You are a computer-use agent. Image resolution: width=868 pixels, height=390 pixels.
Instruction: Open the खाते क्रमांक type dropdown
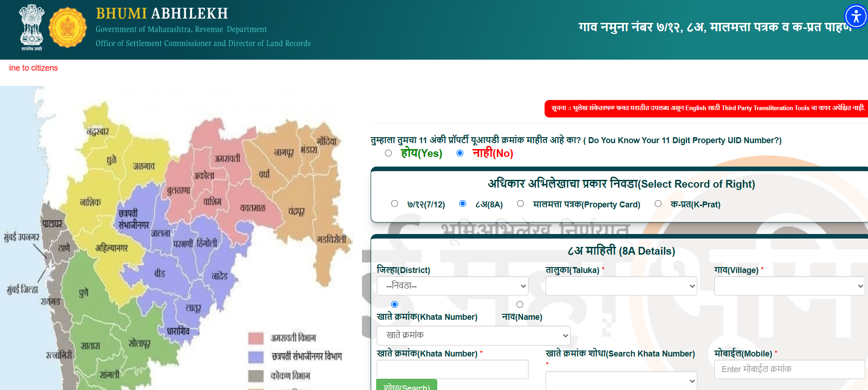point(473,335)
